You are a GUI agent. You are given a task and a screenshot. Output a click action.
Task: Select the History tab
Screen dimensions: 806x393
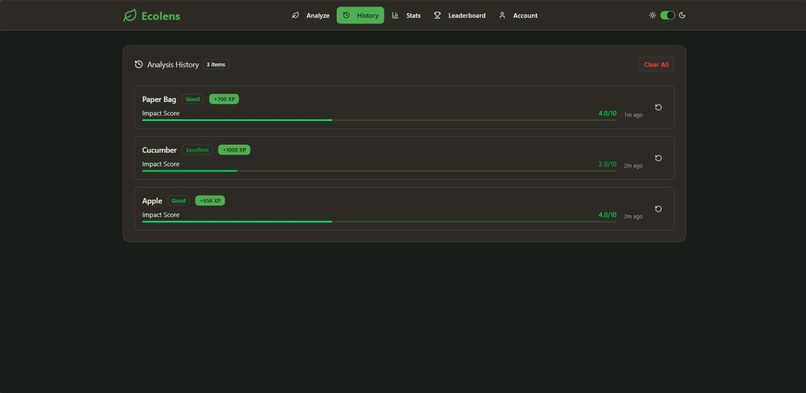[360, 15]
